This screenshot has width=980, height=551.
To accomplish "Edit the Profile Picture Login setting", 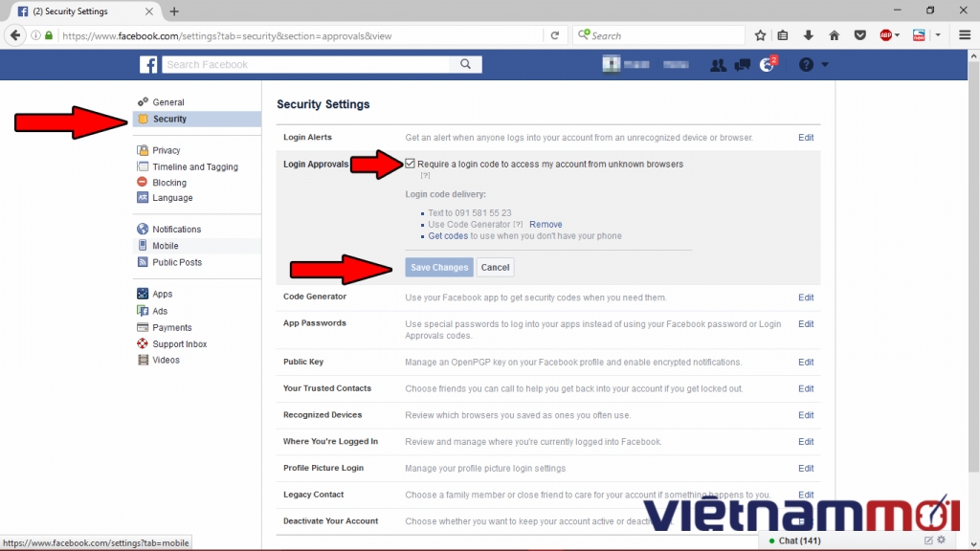I will [x=806, y=469].
